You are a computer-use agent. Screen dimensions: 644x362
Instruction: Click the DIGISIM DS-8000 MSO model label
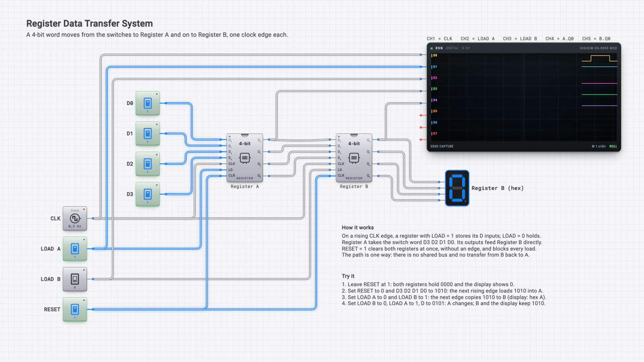click(599, 48)
